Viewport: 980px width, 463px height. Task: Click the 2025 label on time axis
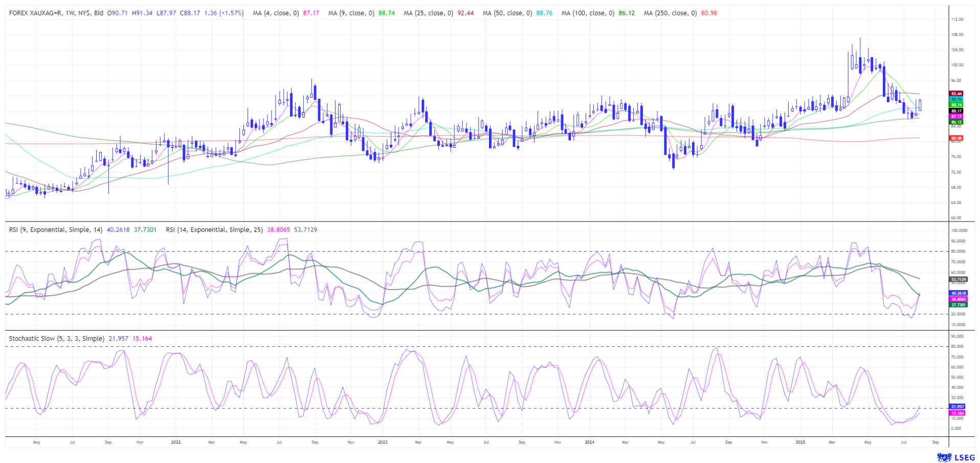click(x=800, y=442)
